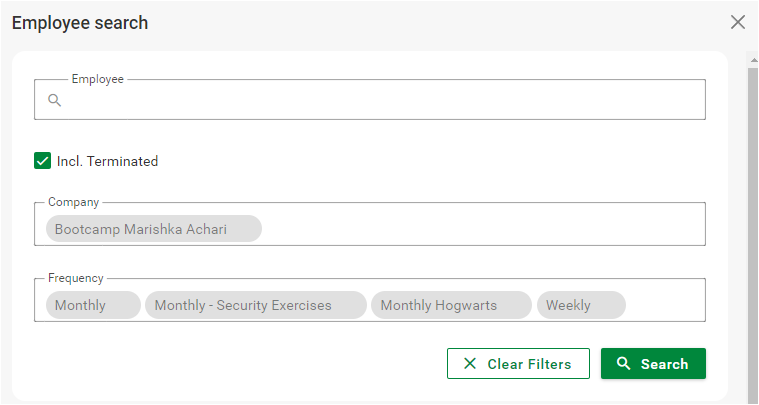Click the Frequency field label
This screenshot has height=405, width=759.
click(x=76, y=278)
